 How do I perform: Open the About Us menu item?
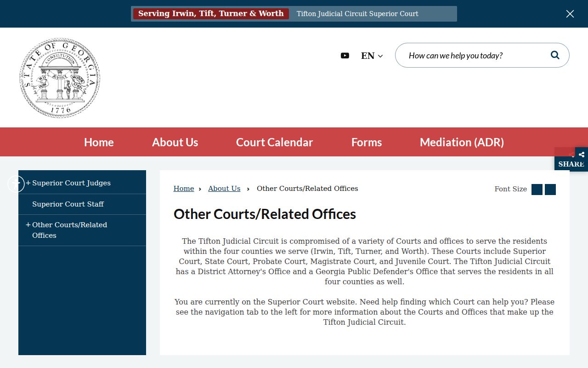175,142
